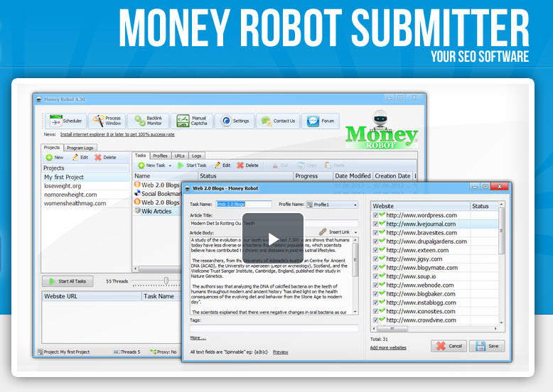
Task: Click the Proxy status bar indicator
Action: 163,352
